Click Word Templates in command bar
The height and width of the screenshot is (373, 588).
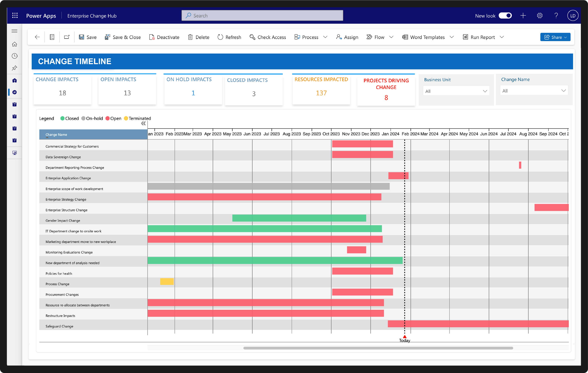[423, 37]
